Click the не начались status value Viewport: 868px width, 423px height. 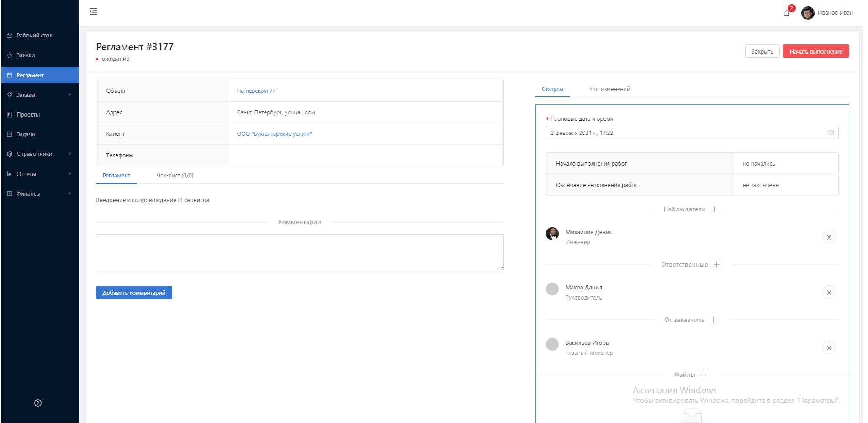pos(759,164)
